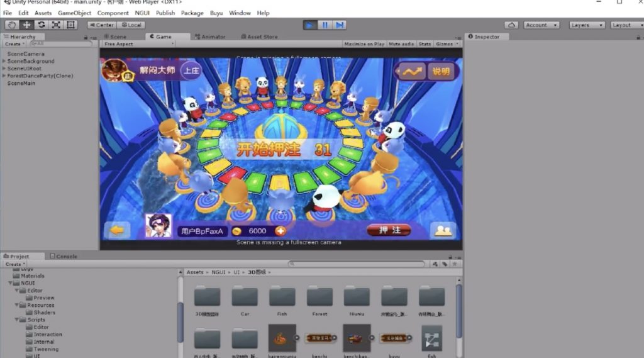This screenshot has height=358, width=644.
Task: Open the Layout dropdown
Action: [x=625, y=25]
